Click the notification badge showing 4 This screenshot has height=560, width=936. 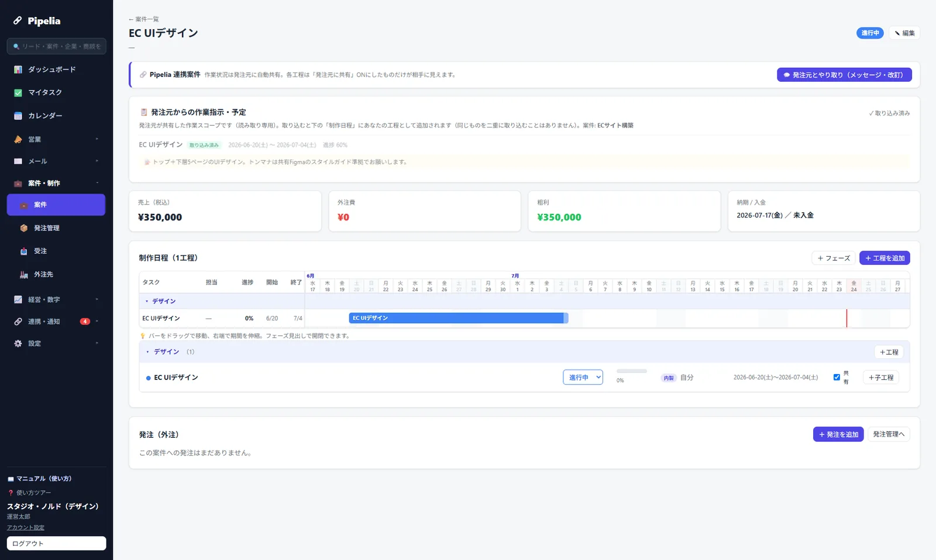[85, 322]
